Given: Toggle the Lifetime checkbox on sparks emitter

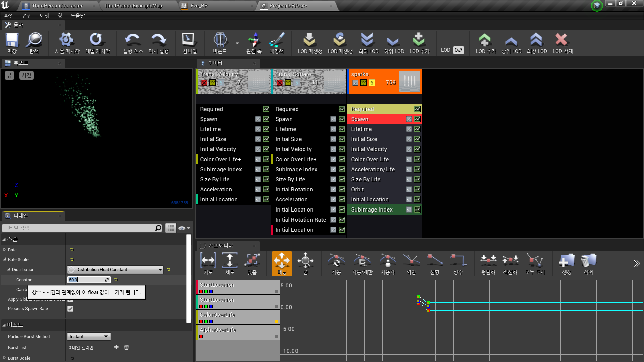Looking at the screenshot, I should pos(409,129).
